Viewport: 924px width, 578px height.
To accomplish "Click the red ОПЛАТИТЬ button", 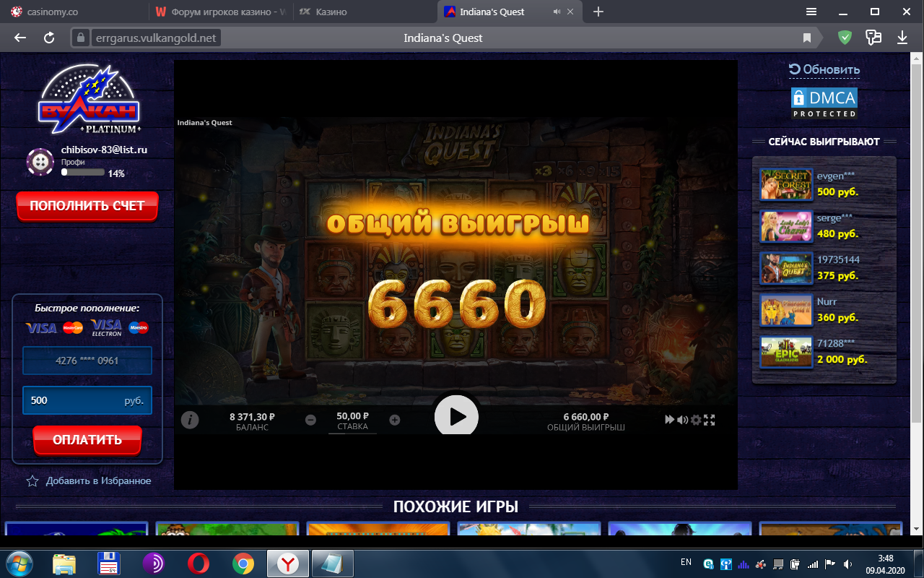I will coord(87,440).
